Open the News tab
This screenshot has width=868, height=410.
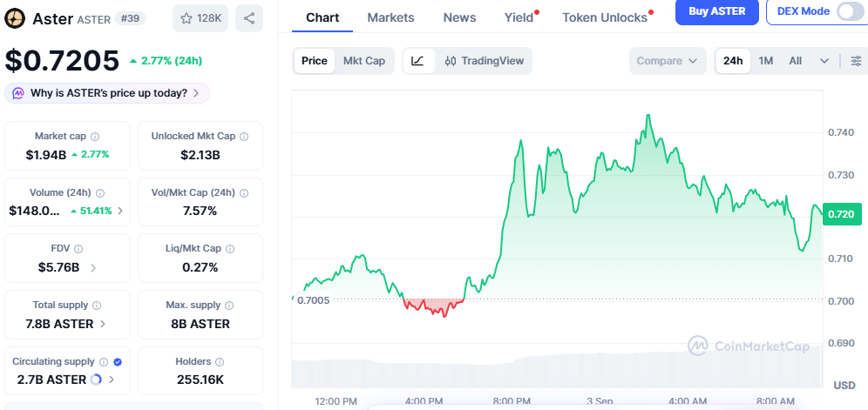tap(459, 17)
